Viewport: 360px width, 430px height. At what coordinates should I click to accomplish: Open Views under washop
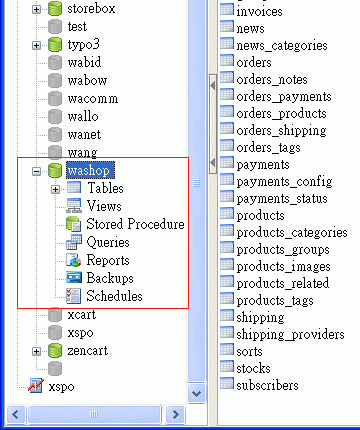[104, 206]
